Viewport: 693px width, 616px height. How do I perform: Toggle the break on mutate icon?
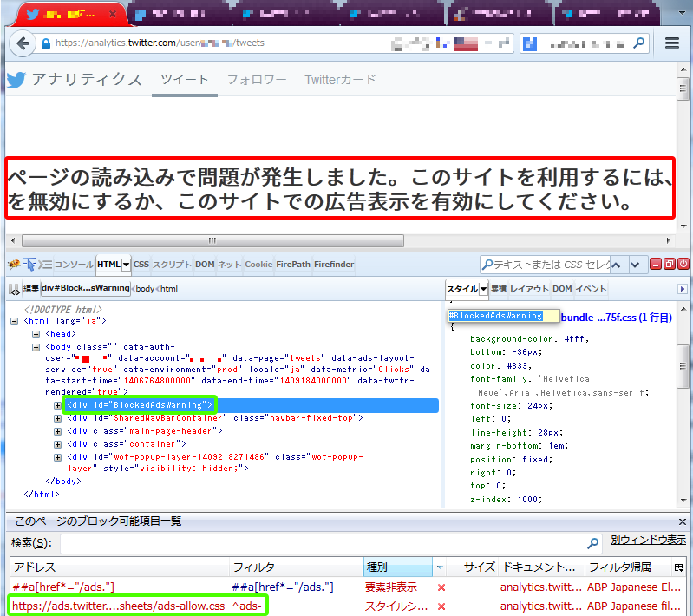coord(15,290)
